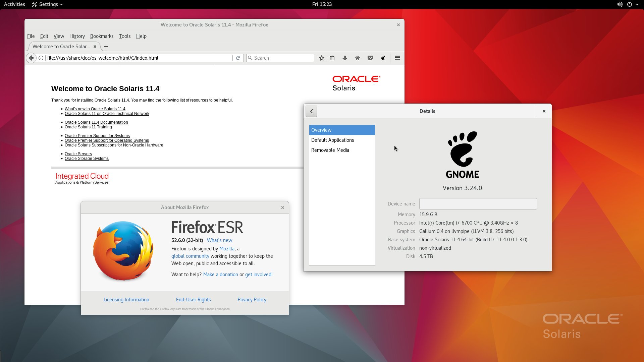
Task: Open Privacy Policy in About dialog
Action: tap(252, 300)
